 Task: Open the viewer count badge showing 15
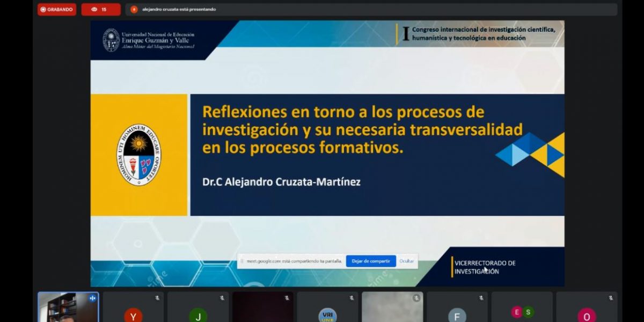coord(101,9)
